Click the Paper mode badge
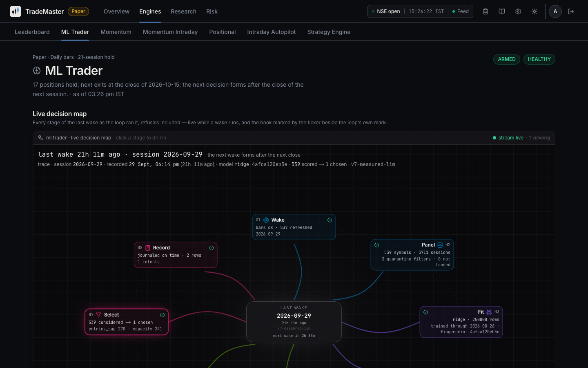 78,11
